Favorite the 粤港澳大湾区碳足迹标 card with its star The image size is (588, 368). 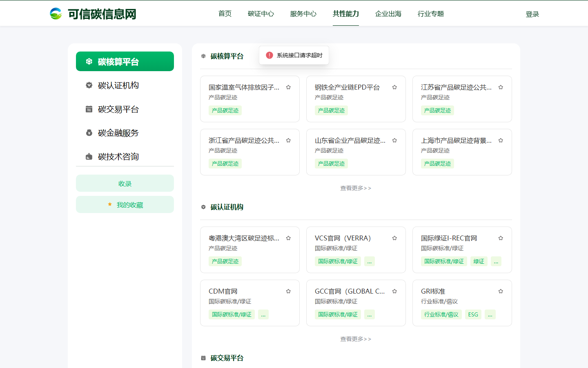point(288,238)
